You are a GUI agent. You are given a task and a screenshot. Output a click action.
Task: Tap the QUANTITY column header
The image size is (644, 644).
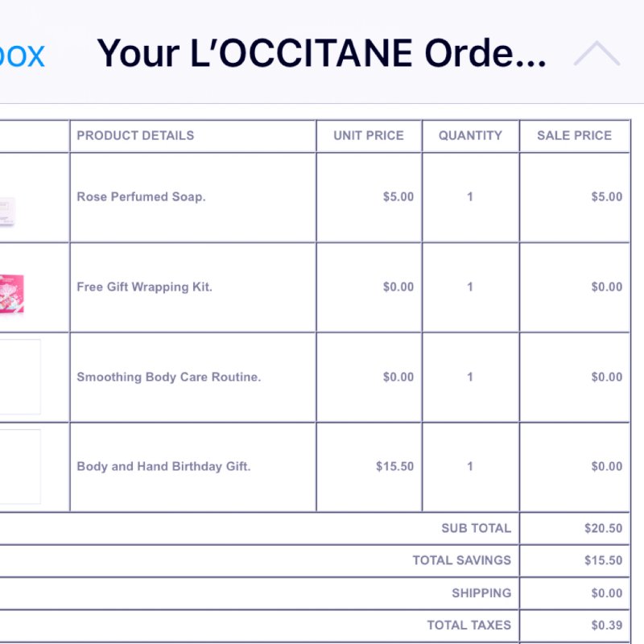coord(470,135)
